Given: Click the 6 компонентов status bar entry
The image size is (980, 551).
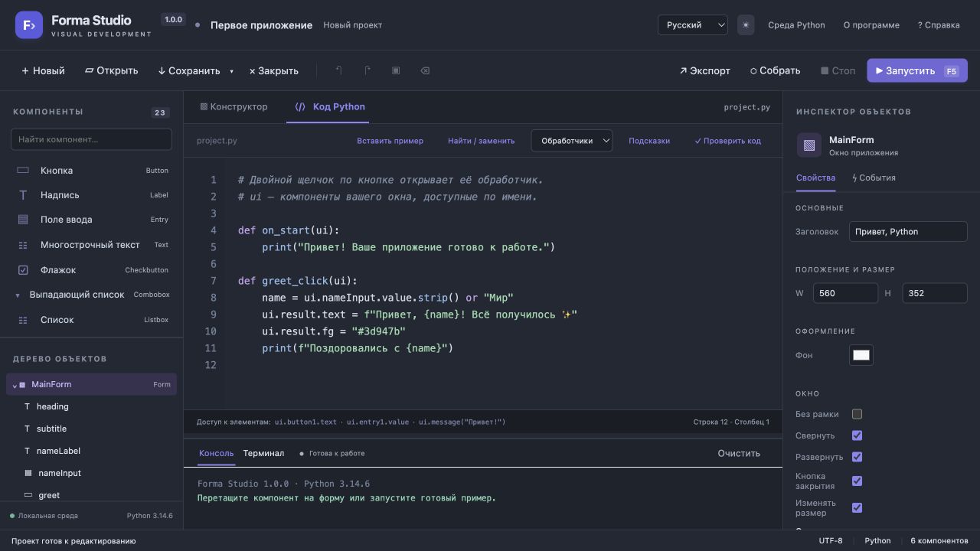Looking at the screenshot, I should point(939,540).
